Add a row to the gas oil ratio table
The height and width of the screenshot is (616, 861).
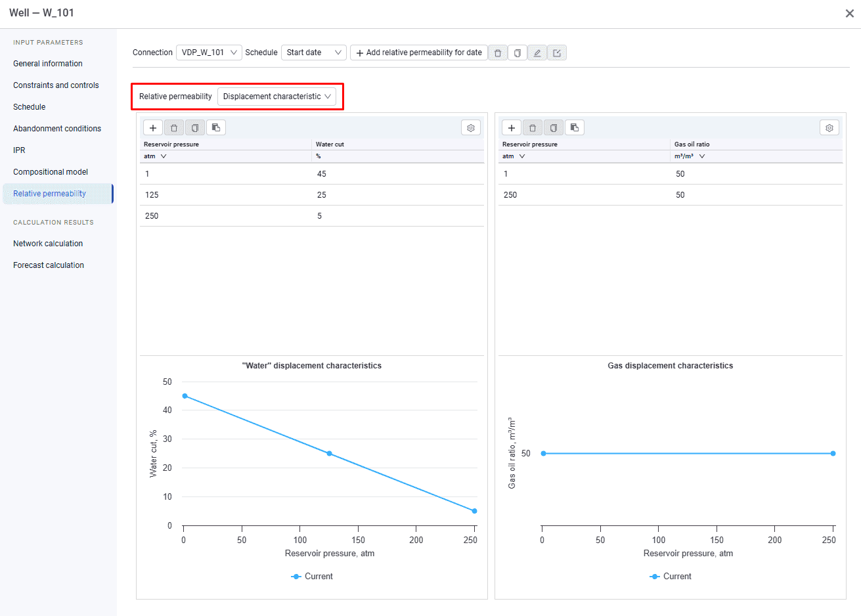pos(512,127)
